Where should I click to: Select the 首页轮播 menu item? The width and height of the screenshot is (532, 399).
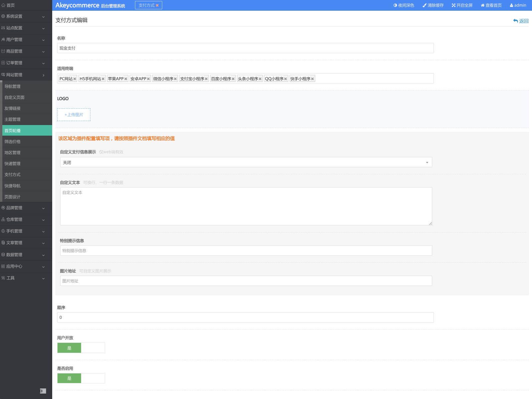click(x=27, y=130)
